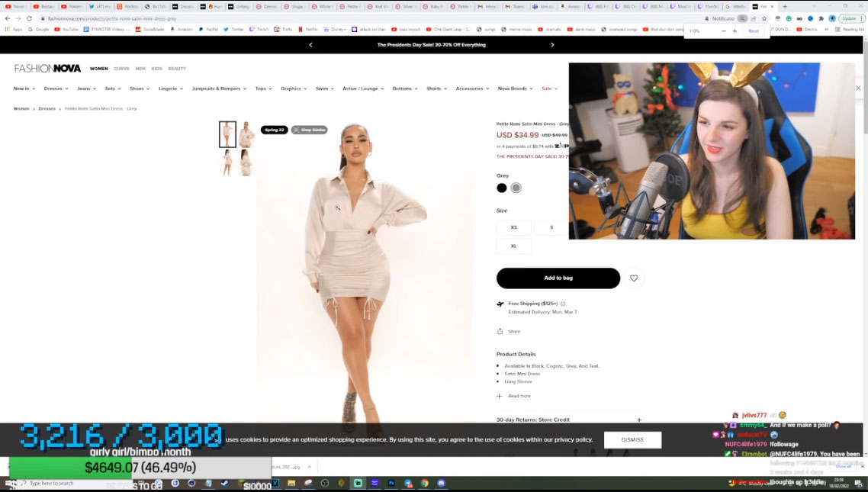
Task: Switch to BEAUTY section tab
Action: [x=177, y=69]
